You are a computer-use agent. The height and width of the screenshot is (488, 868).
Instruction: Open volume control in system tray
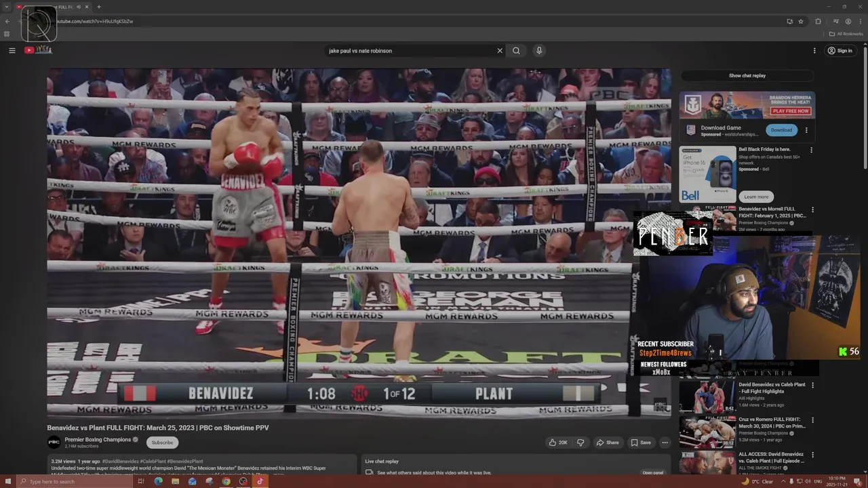808,481
